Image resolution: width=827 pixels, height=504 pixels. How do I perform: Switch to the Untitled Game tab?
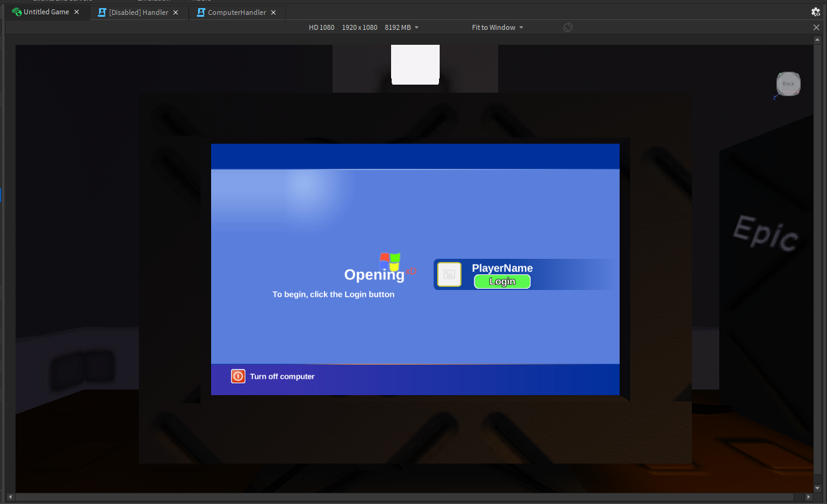click(x=46, y=12)
